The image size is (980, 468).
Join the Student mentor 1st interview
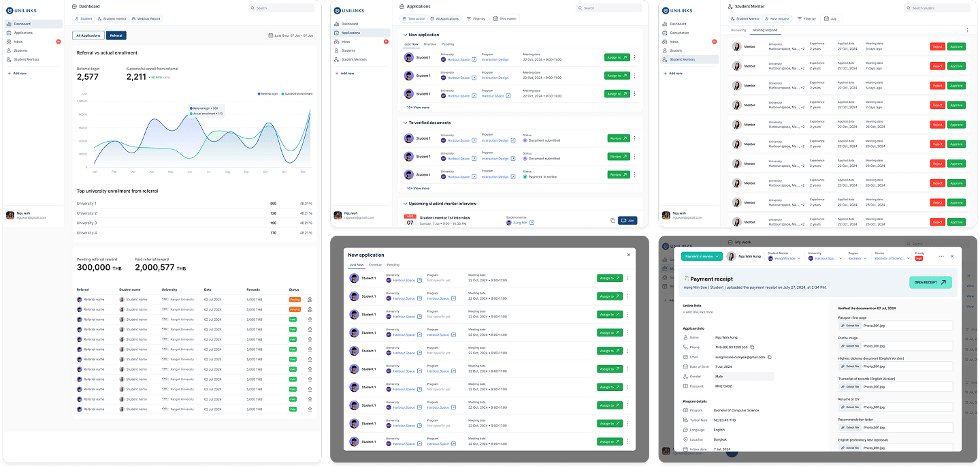pos(627,221)
